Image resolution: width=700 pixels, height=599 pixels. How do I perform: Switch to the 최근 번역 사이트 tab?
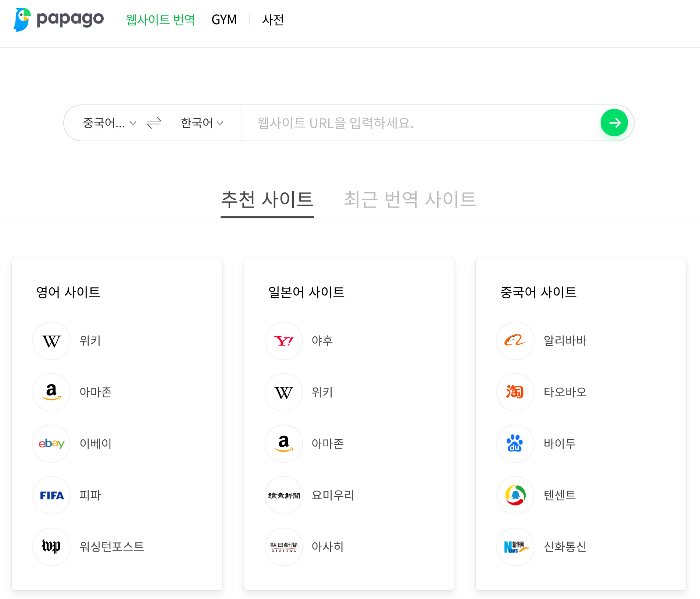click(410, 199)
